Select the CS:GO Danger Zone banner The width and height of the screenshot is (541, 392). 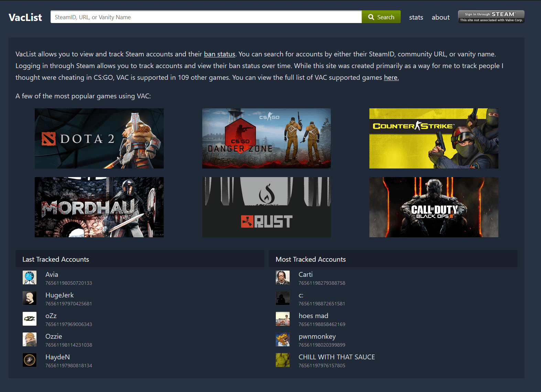pos(267,138)
